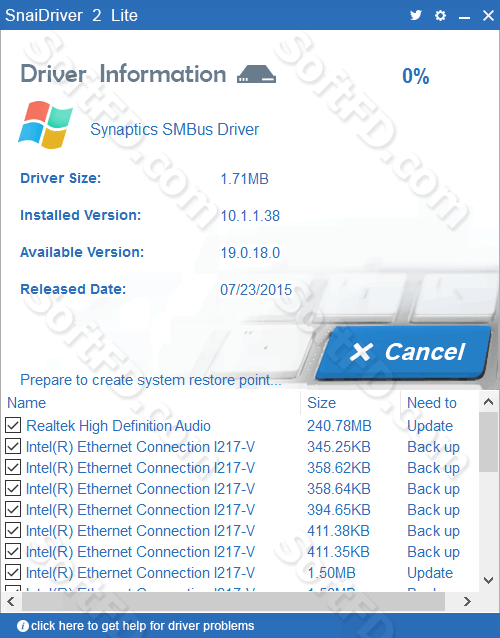The height and width of the screenshot is (638, 500).
Task: Click the Available Version label
Action: tap(82, 252)
